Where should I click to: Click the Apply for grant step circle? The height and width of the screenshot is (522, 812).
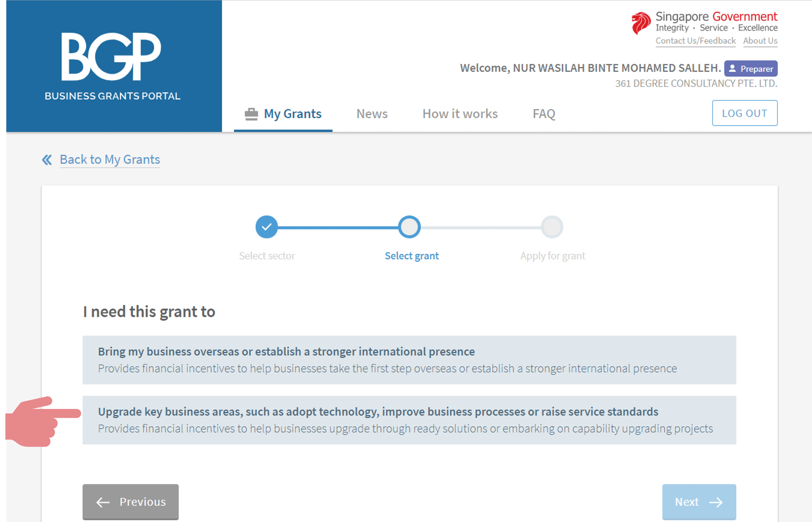coord(552,227)
